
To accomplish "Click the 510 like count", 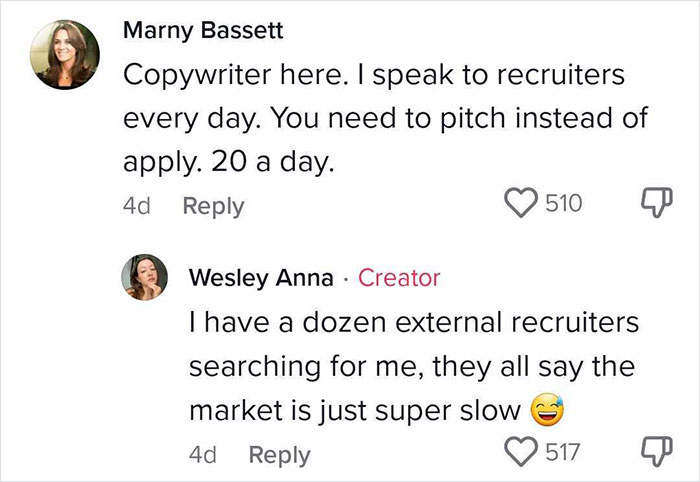I will pos(562,205).
